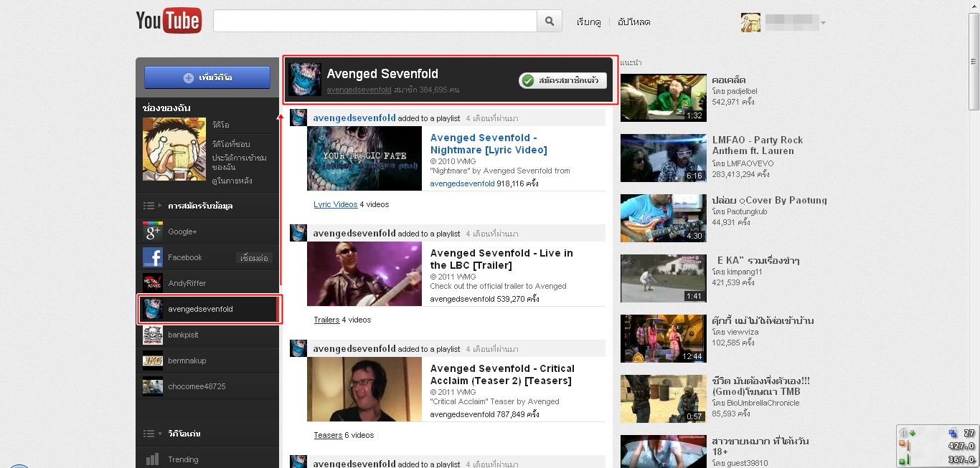Open วิดีโอที่ชอบ liked videos
The width and height of the screenshot is (980, 468).
[x=230, y=144]
